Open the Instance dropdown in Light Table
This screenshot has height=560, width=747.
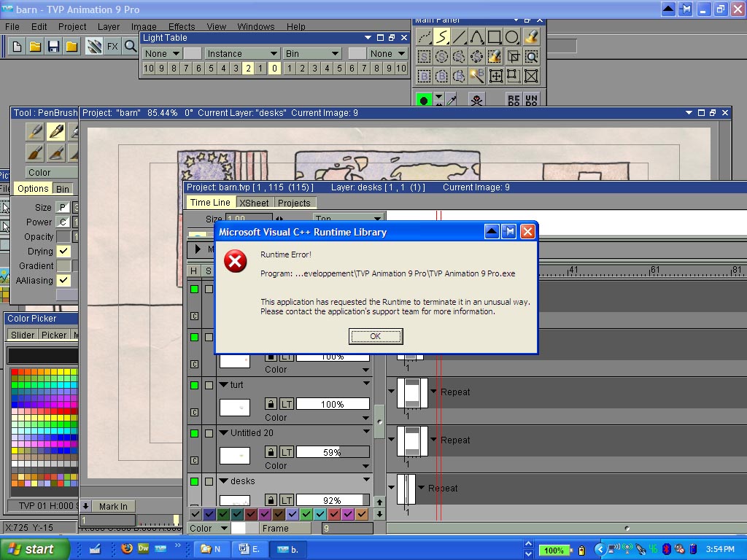coord(242,53)
